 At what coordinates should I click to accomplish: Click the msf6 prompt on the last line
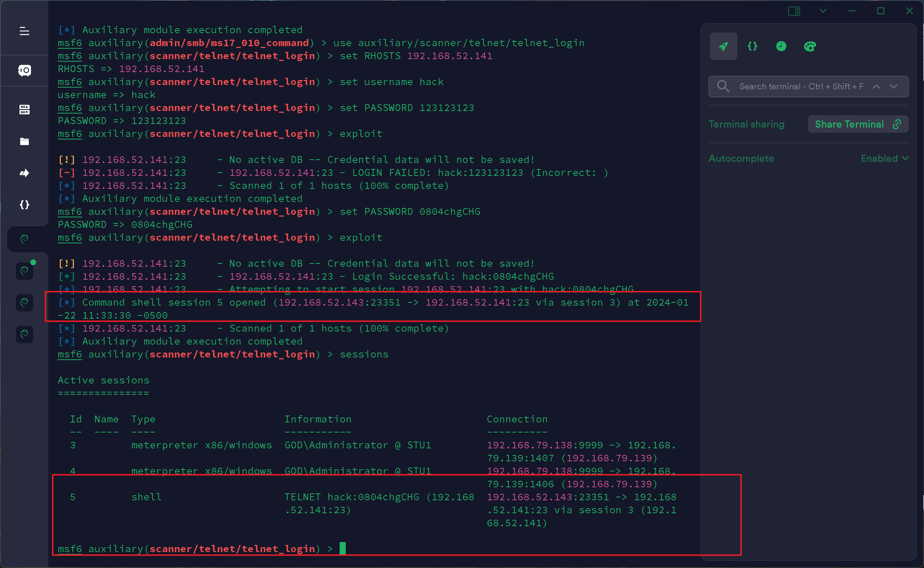[x=70, y=549]
